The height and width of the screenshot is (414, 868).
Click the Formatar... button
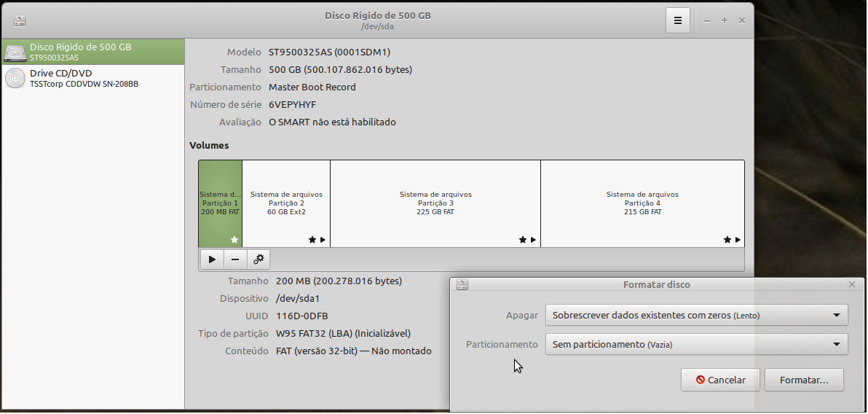[804, 380]
